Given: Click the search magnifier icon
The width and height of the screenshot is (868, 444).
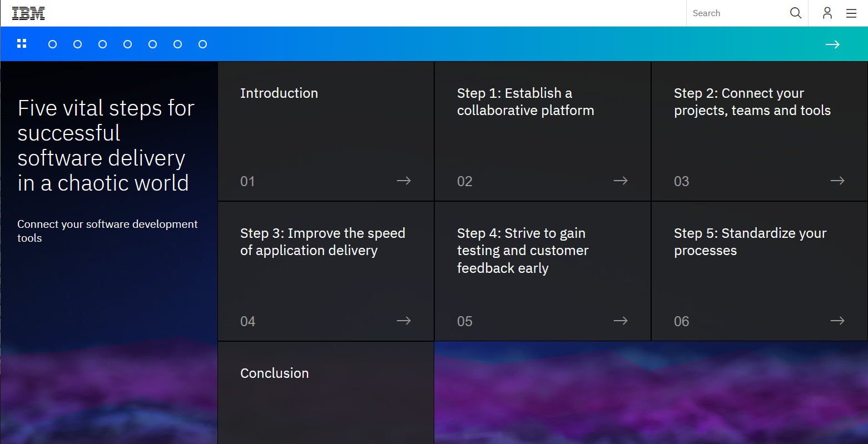Looking at the screenshot, I should tap(796, 13).
